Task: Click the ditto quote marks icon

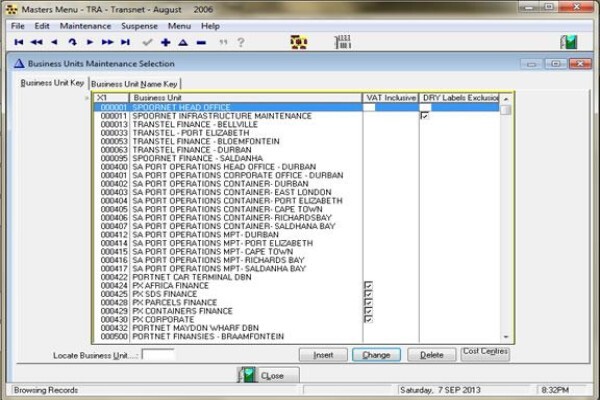Action: coord(223,42)
